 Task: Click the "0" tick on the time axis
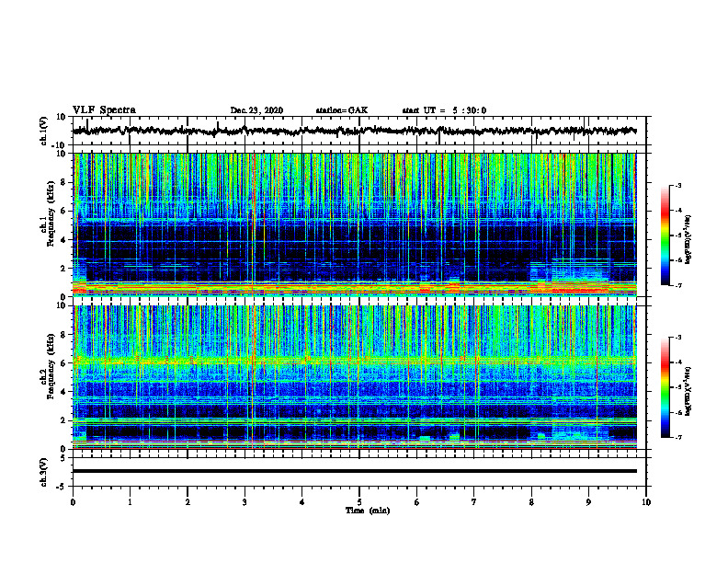point(73,502)
